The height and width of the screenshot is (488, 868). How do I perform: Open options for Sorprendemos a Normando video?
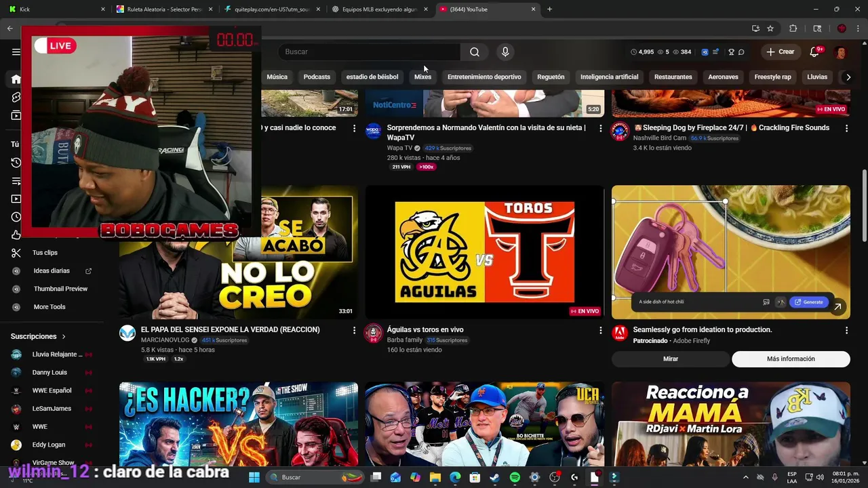[x=599, y=128]
